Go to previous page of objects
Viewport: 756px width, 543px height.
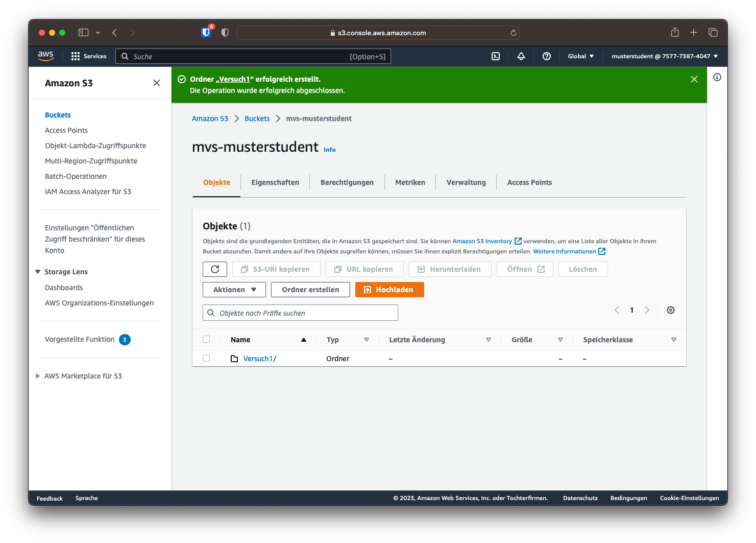pyautogui.click(x=617, y=310)
